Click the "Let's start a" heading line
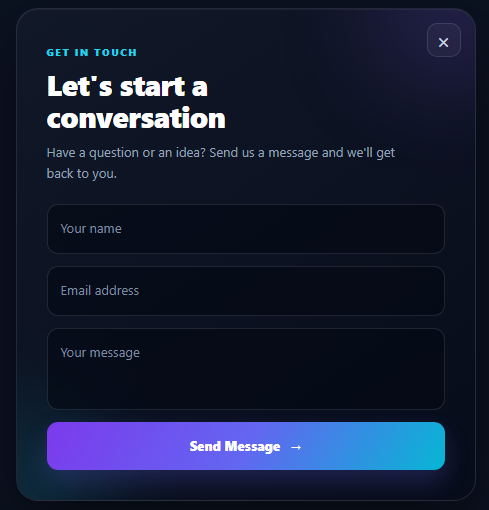The height and width of the screenshot is (510, 489). click(x=127, y=86)
